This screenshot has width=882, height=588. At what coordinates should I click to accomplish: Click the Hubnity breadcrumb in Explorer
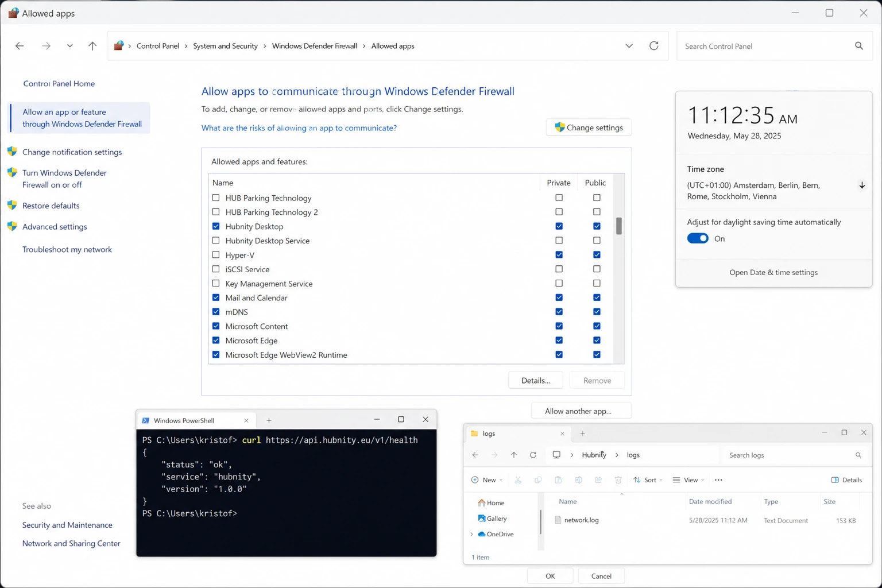594,455
